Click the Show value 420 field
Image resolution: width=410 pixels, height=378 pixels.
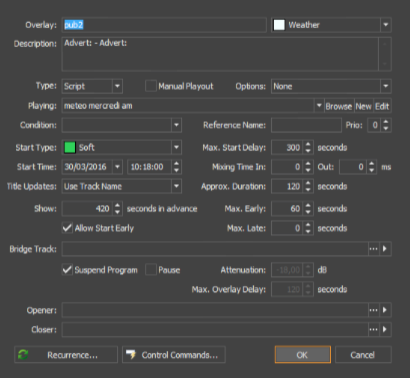(x=87, y=209)
